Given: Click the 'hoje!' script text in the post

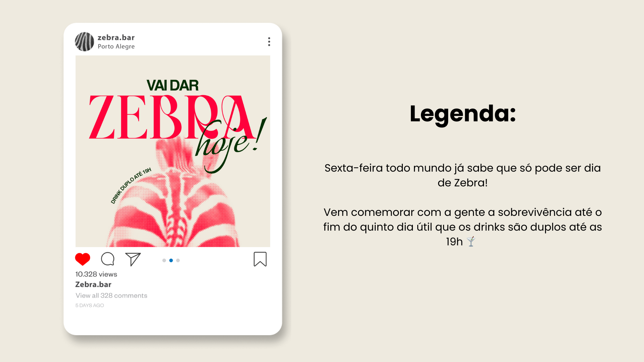Looking at the screenshot, I should click(231, 145).
